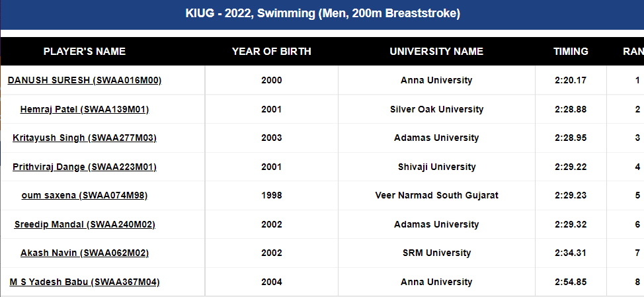
Task: Click the 2:54.85 timing cell
Action: coord(571,282)
